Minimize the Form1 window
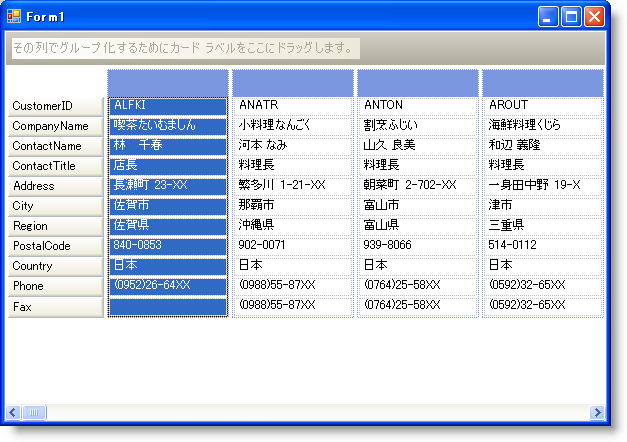This screenshot has height=442, width=627. click(547, 17)
